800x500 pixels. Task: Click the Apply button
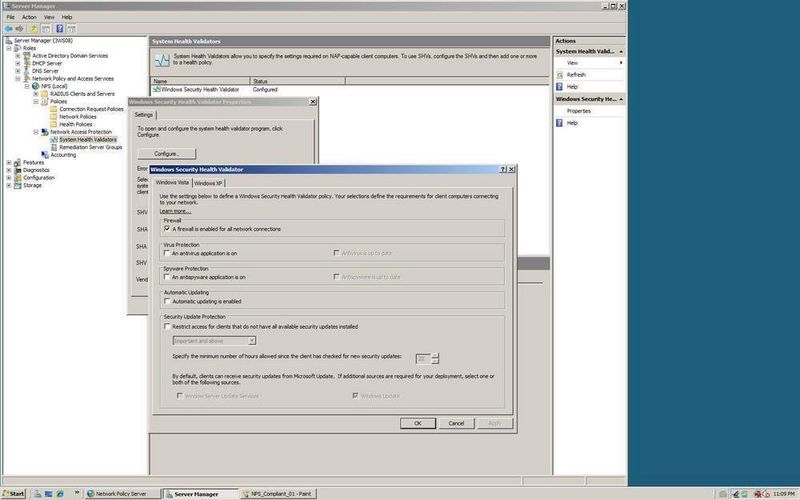pyautogui.click(x=495, y=423)
